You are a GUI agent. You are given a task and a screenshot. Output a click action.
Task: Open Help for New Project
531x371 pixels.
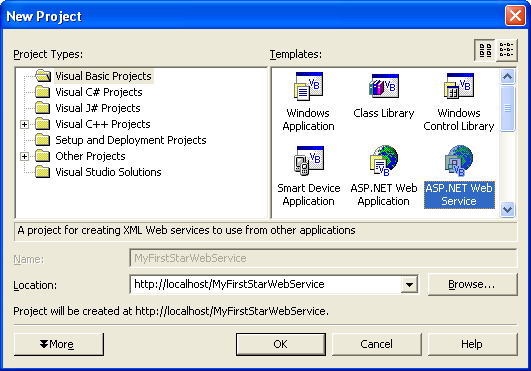click(x=472, y=344)
